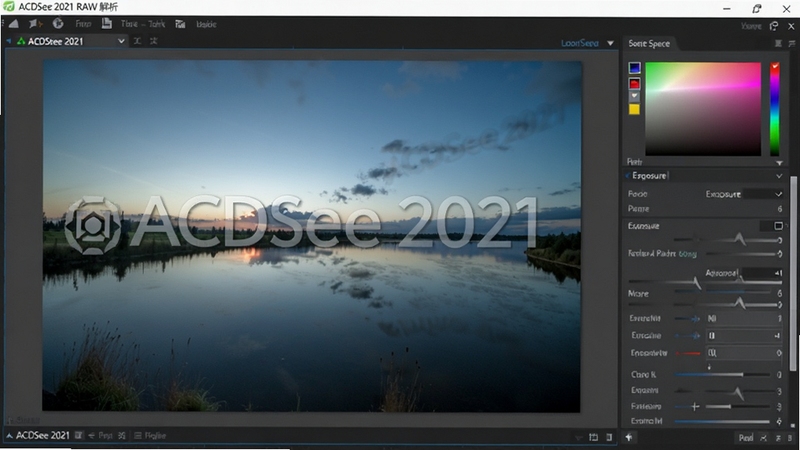
Task: Click the small blue arrow before ACDStee 2021 tab
Action: click(9, 41)
